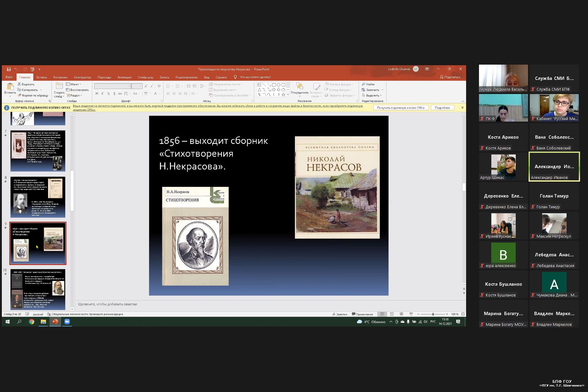Image resolution: width=588 pixels, height=392 pixels.
Task: Expand shapes gallery More arrow
Action: tap(288, 95)
